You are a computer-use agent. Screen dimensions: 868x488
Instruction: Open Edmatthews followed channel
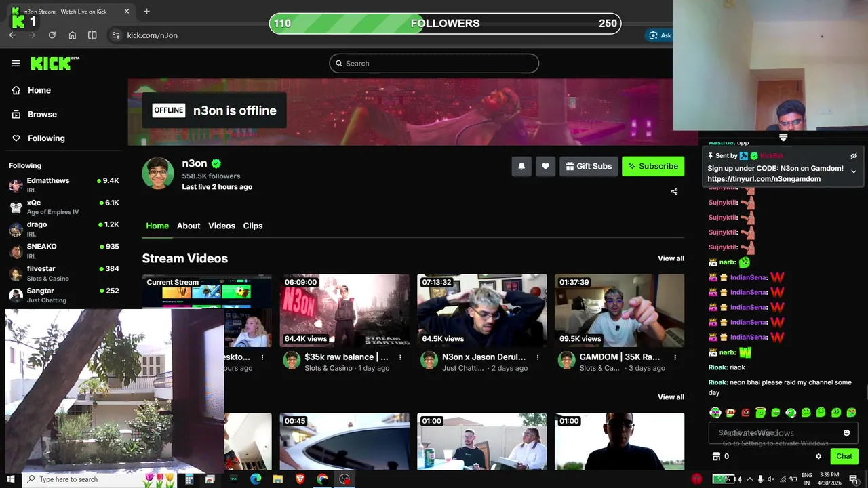tap(64, 185)
